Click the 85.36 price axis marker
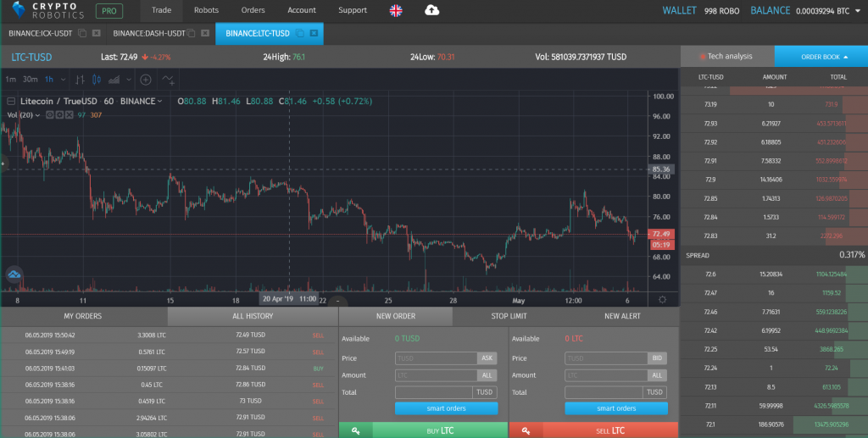 [x=661, y=169]
